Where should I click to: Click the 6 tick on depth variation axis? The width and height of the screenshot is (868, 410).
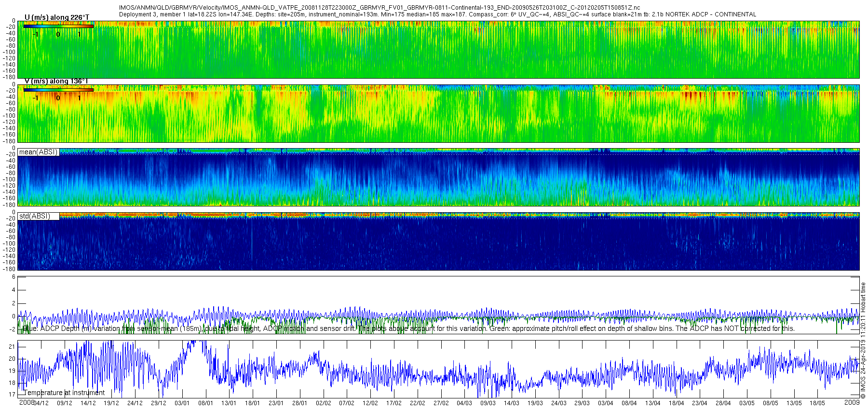point(14,277)
